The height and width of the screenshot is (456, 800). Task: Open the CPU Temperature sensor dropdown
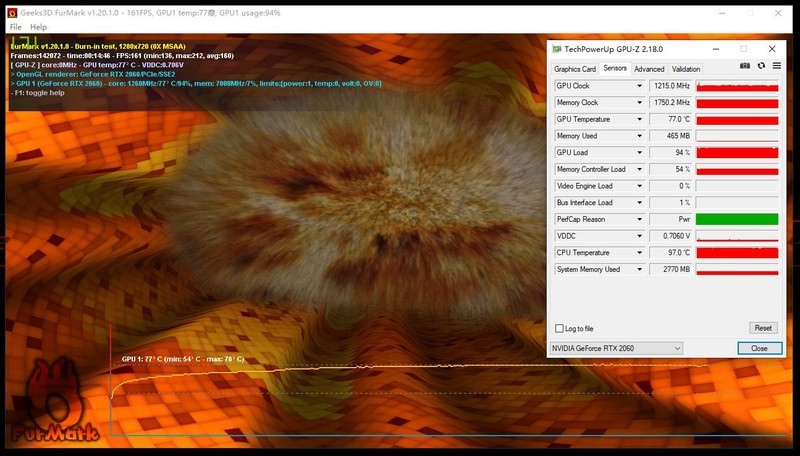click(639, 252)
